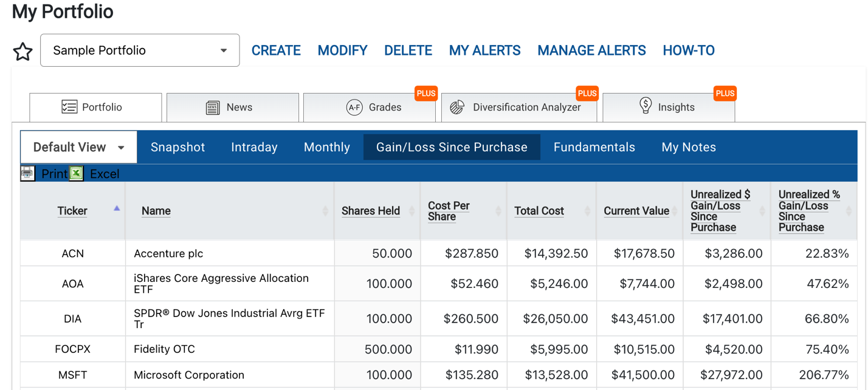Sort by Ticker column arrow

pyautogui.click(x=117, y=208)
